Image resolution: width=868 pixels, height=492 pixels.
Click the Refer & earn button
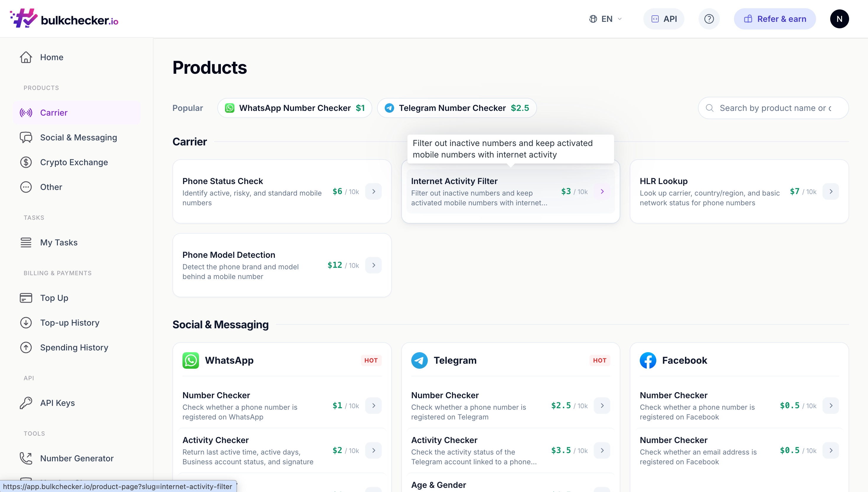pos(775,19)
